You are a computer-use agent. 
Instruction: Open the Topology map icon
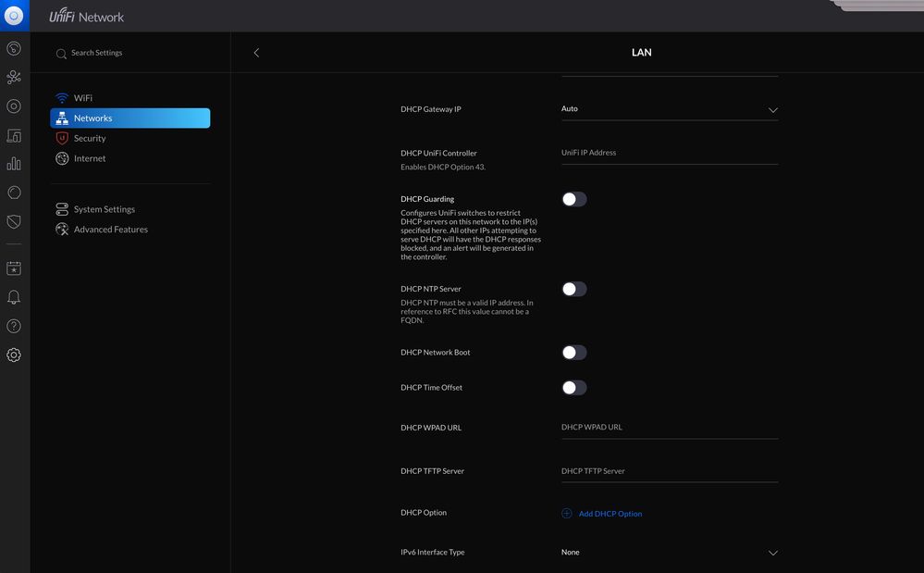(14, 78)
